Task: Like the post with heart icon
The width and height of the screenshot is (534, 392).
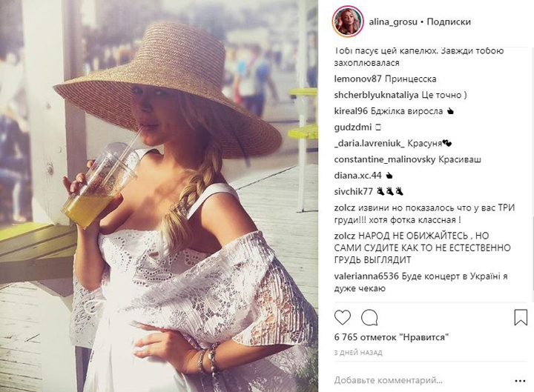Action: 343,317
